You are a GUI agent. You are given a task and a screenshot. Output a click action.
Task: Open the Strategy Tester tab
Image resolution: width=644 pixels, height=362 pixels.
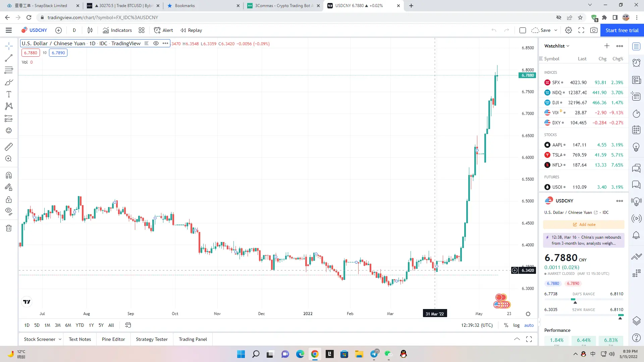(x=152, y=339)
